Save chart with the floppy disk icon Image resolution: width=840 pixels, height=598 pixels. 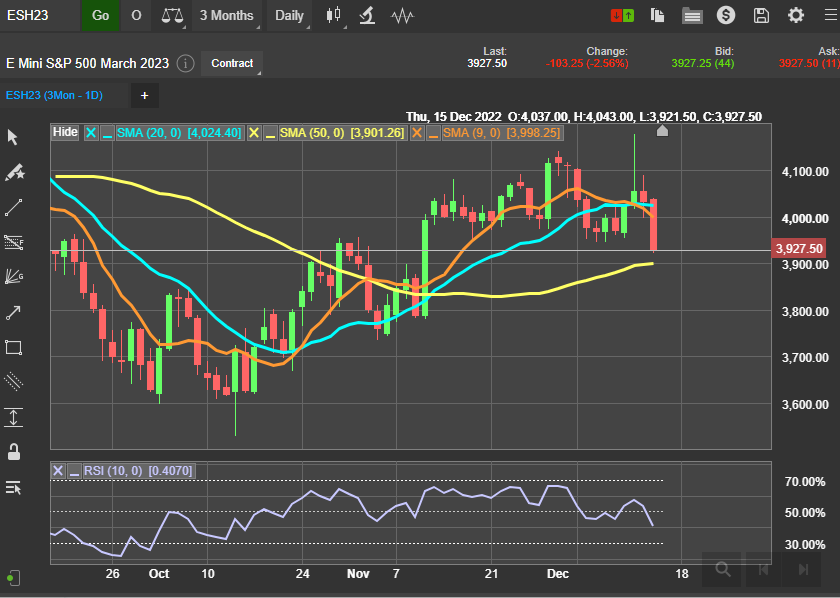click(x=761, y=16)
